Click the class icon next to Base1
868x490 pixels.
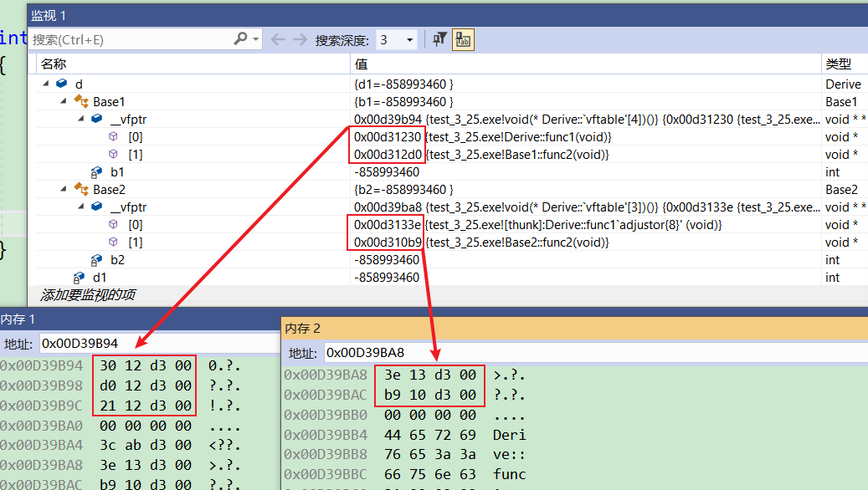81,101
